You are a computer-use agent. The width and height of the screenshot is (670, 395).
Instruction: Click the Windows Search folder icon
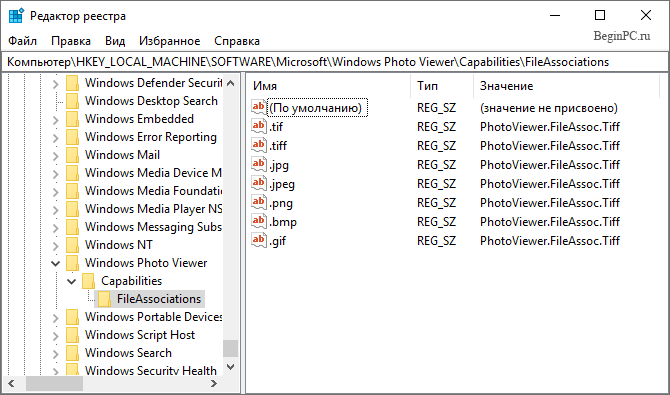pos(73,353)
